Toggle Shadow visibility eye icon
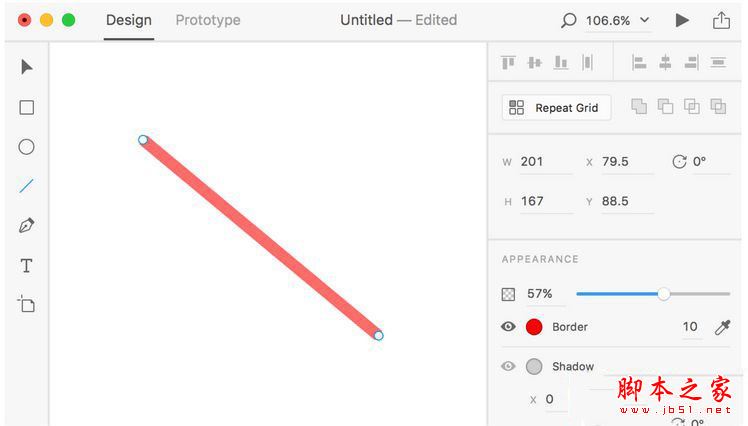This screenshot has width=748, height=426. tap(508, 366)
